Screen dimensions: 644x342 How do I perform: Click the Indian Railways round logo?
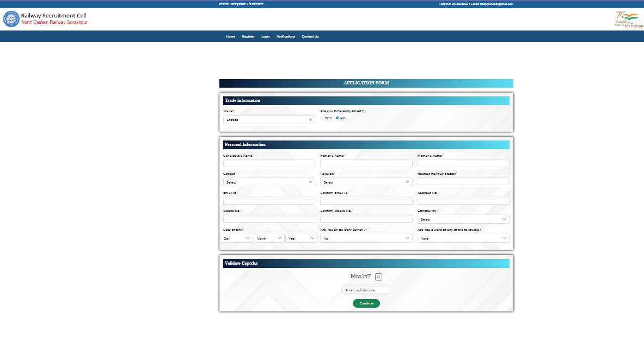pos(11,19)
